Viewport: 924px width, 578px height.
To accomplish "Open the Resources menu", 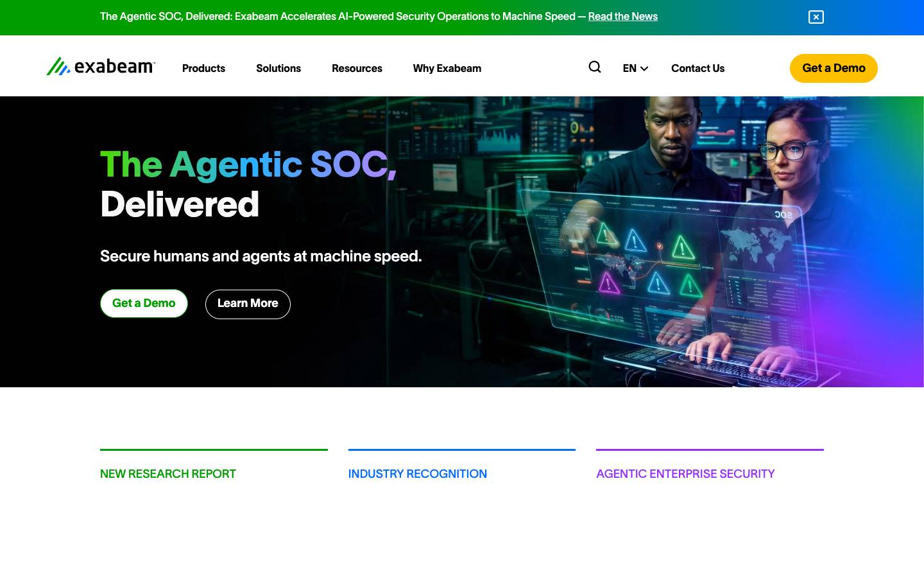I will pos(357,68).
